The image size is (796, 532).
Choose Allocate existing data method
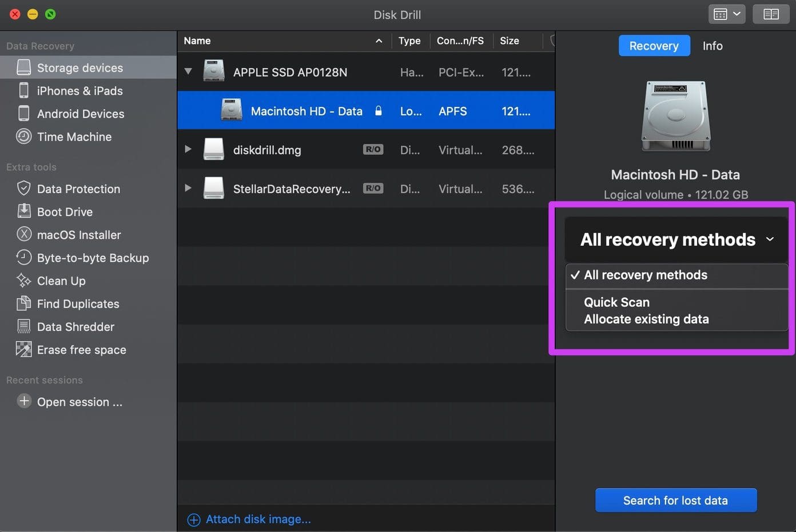click(x=646, y=319)
